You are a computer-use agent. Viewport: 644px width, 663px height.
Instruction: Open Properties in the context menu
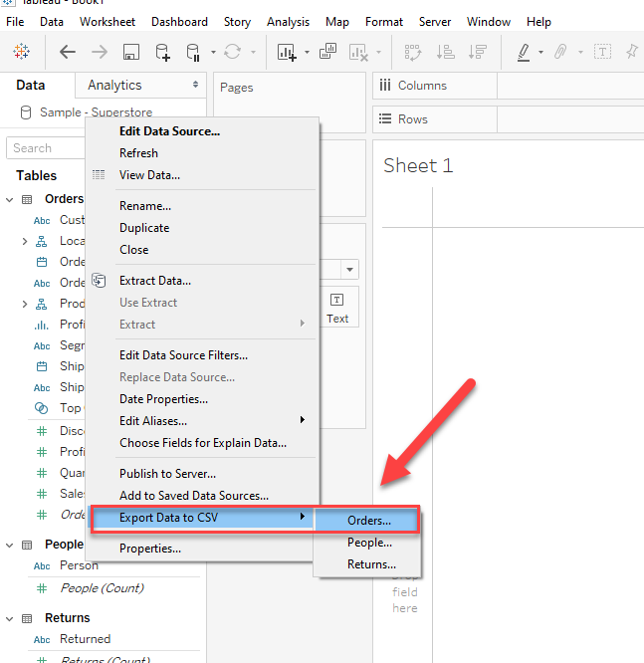(150, 549)
